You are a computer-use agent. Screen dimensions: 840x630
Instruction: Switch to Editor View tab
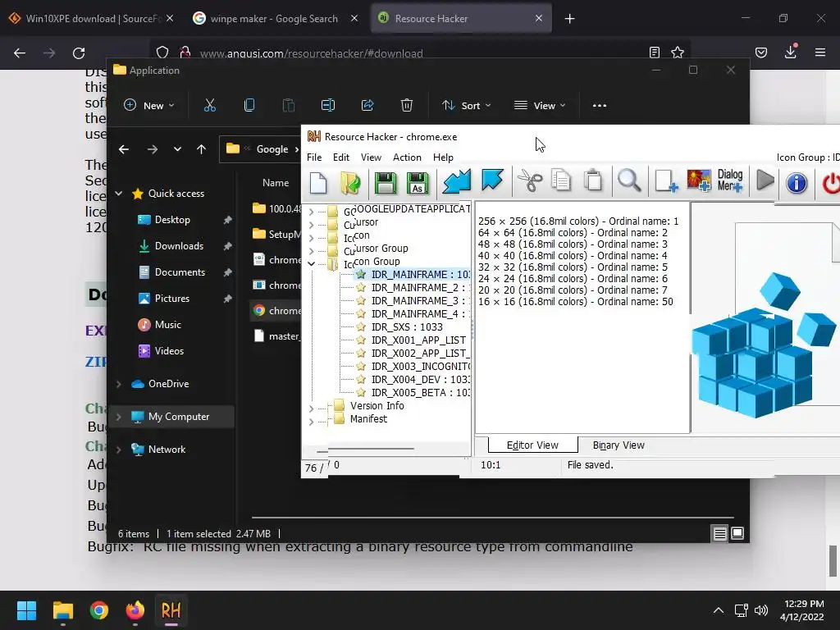tap(532, 445)
